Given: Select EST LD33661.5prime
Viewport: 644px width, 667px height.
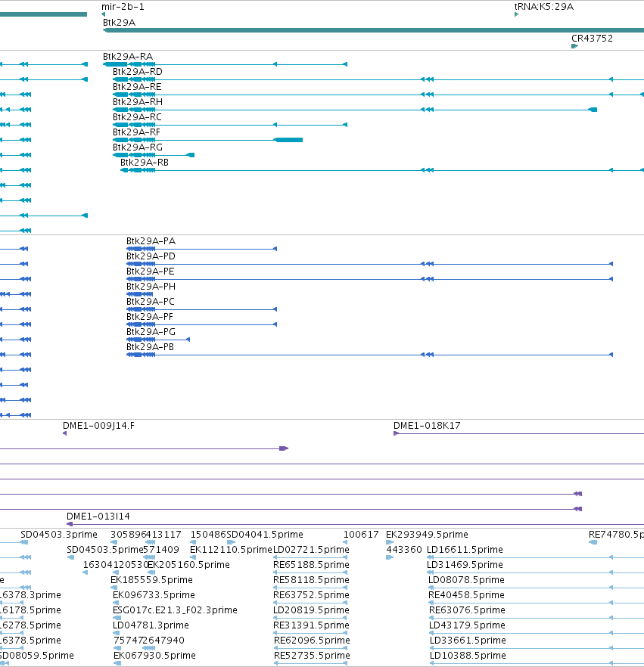Looking at the screenshot, I should click(x=468, y=641).
